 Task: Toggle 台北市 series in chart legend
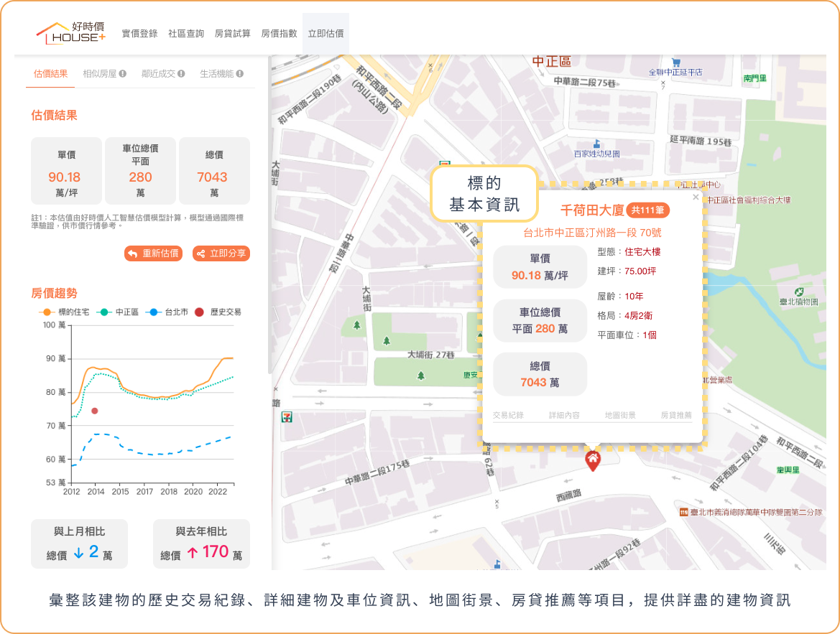pos(167,312)
